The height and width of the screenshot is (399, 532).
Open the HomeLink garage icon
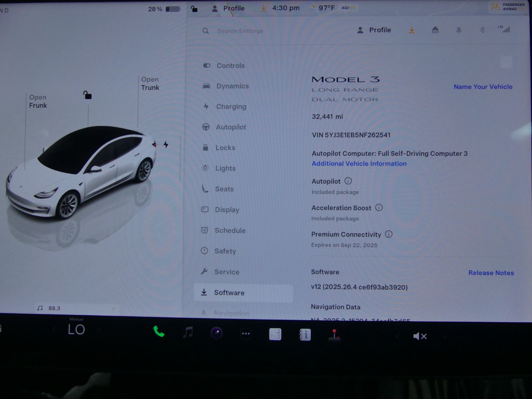pyautogui.click(x=435, y=30)
